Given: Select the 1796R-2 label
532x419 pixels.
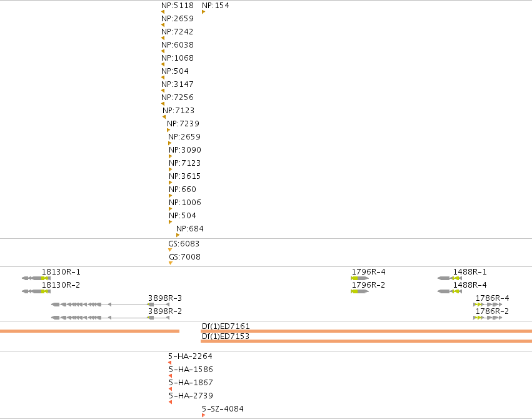Looking at the screenshot, I should coord(368,285).
